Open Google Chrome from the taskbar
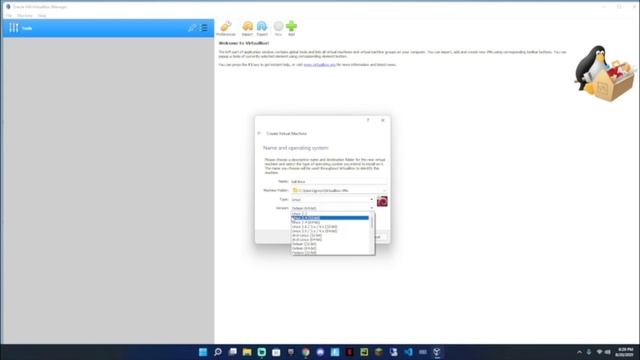 pos(305,352)
